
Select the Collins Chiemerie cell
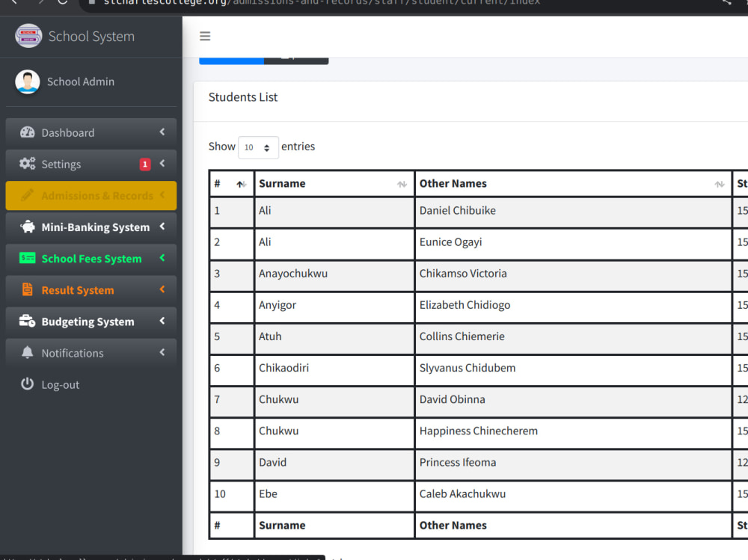pyautogui.click(x=573, y=336)
